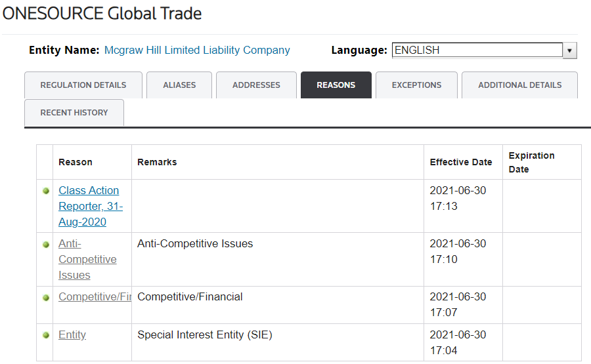Viewport: 591px width, 364px height.
Task: Click the green bullet beside Entity row
Action: coord(46,335)
